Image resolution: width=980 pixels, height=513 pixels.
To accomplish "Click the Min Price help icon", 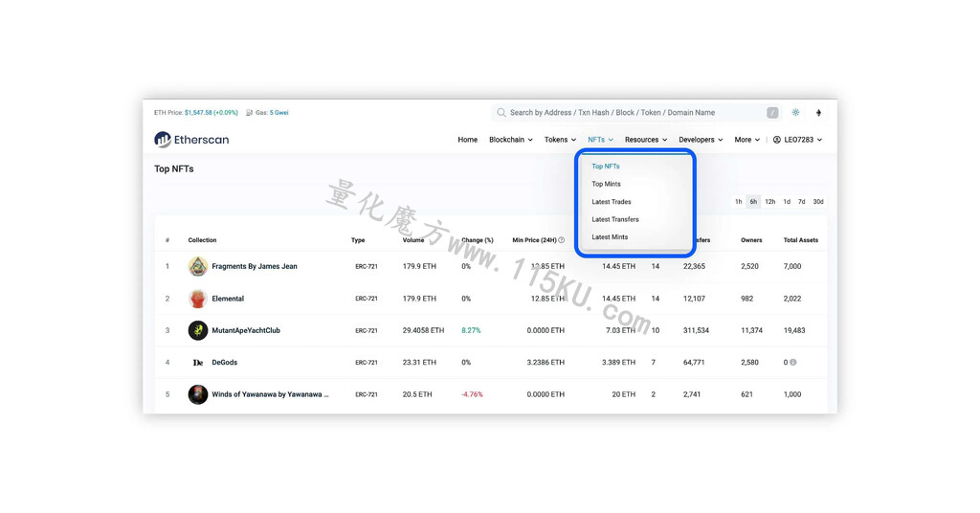I will pyautogui.click(x=561, y=240).
